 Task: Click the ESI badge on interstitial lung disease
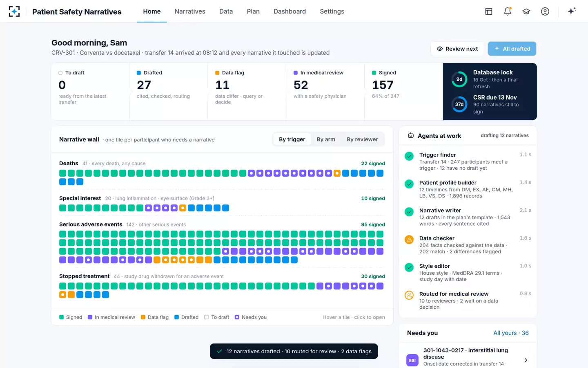tap(412, 360)
